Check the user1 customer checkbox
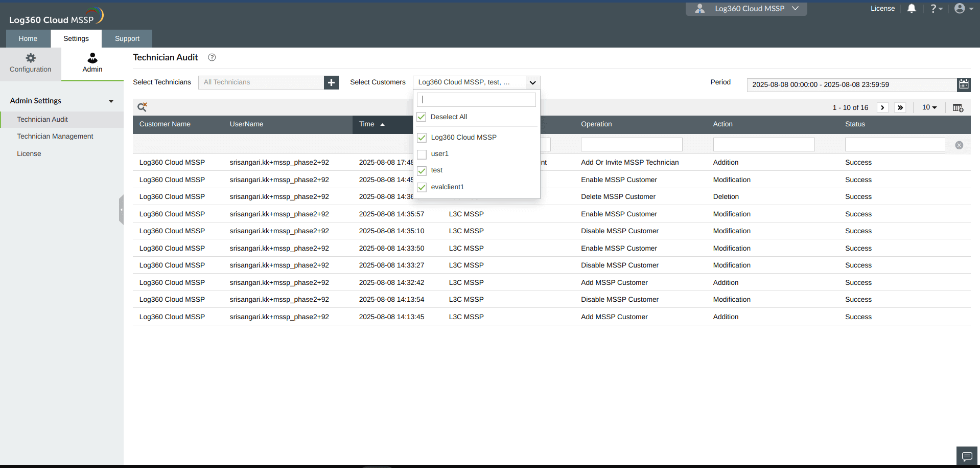Image resolution: width=980 pixels, height=468 pixels. pyautogui.click(x=422, y=154)
